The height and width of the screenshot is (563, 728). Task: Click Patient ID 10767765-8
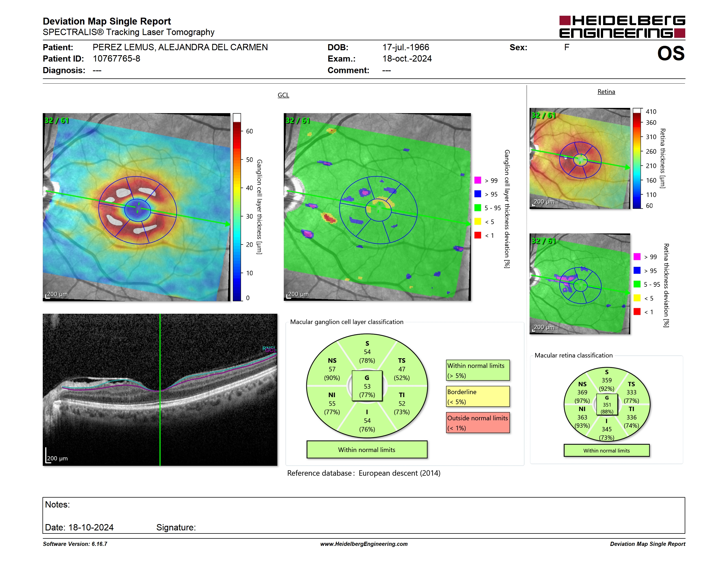116,59
